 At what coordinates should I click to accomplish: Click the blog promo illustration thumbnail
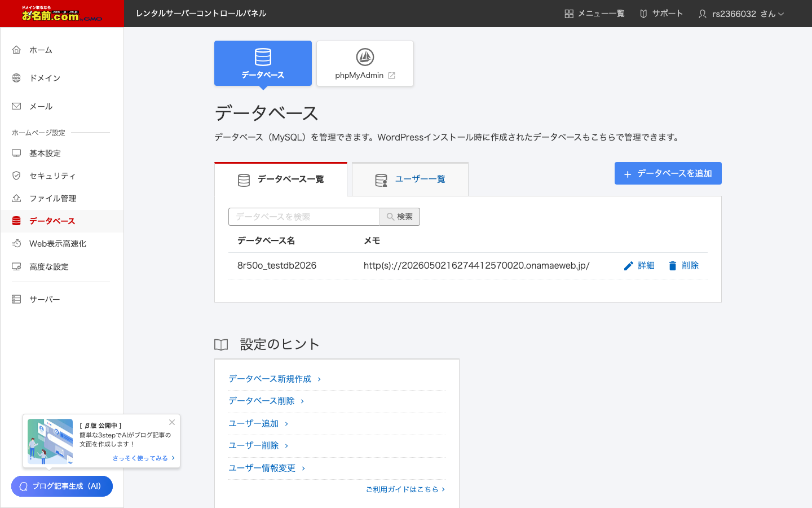[x=50, y=441]
